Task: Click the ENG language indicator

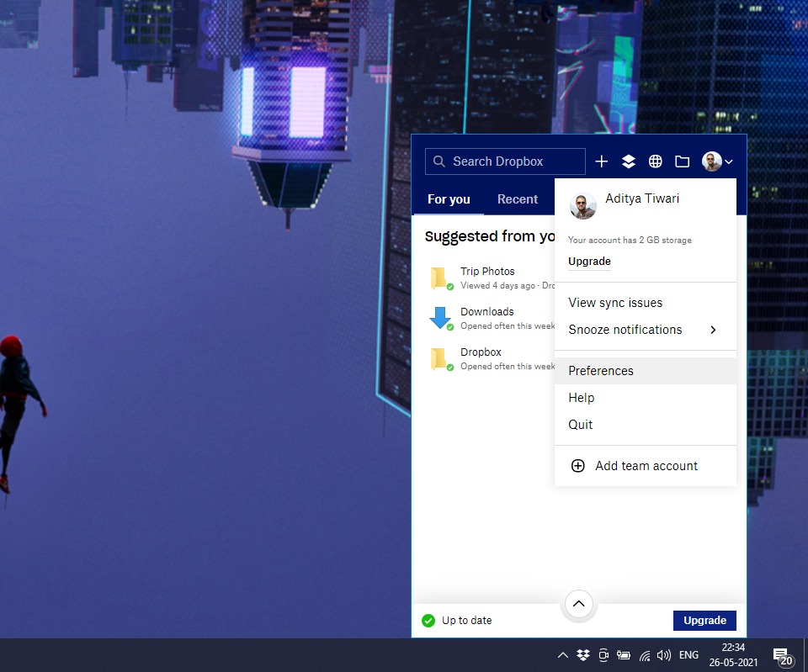Action: (x=688, y=655)
